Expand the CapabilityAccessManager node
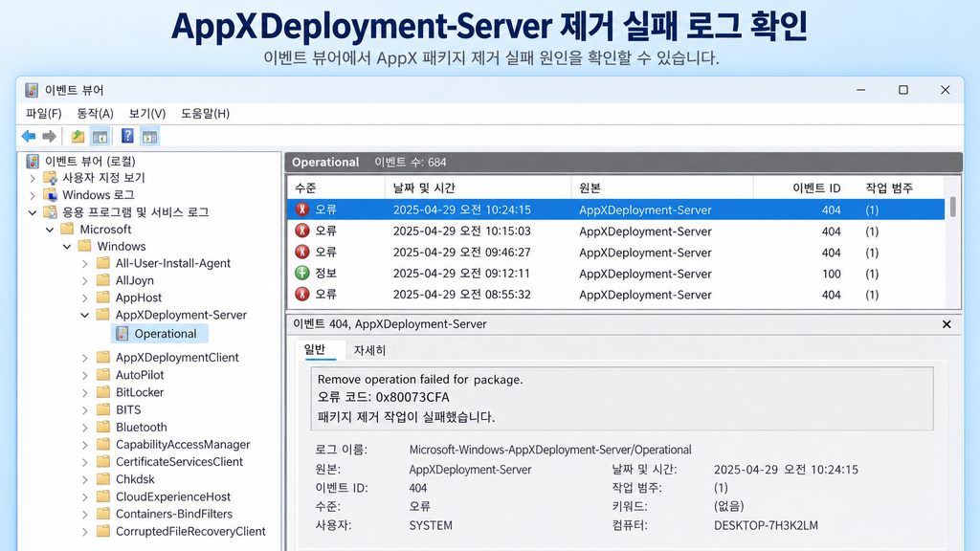This screenshot has height=551, width=980. point(85,445)
